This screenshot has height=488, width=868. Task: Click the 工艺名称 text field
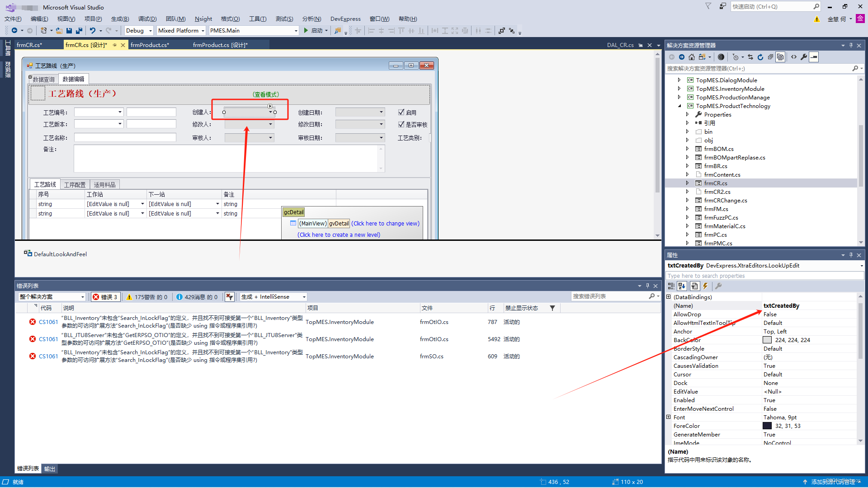coord(125,137)
